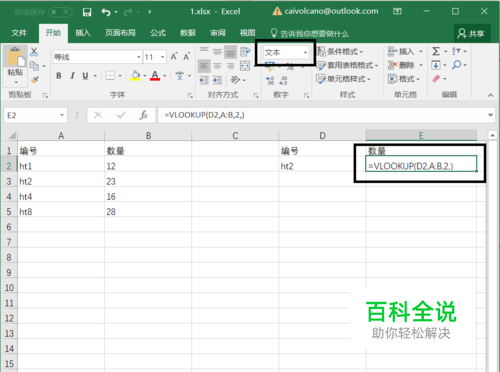Viewport: 500px width, 372px height.
Task: Expand the 粘贴 paste options arrow
Action: point(15,82)
